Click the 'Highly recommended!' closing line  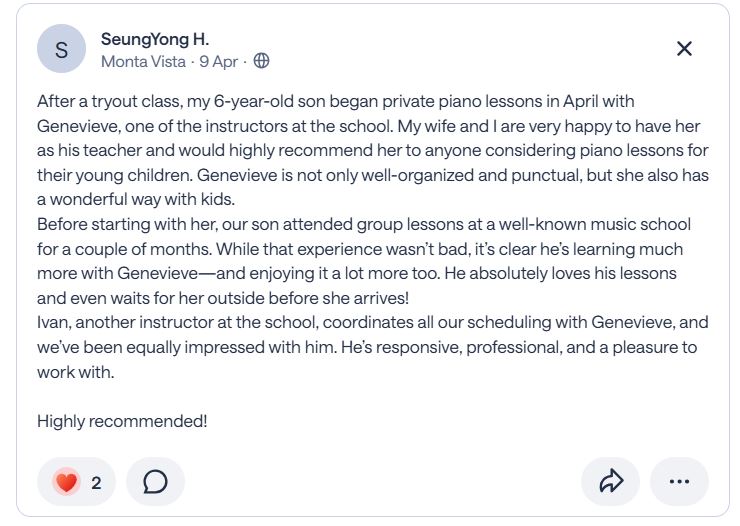coord(122,421)
